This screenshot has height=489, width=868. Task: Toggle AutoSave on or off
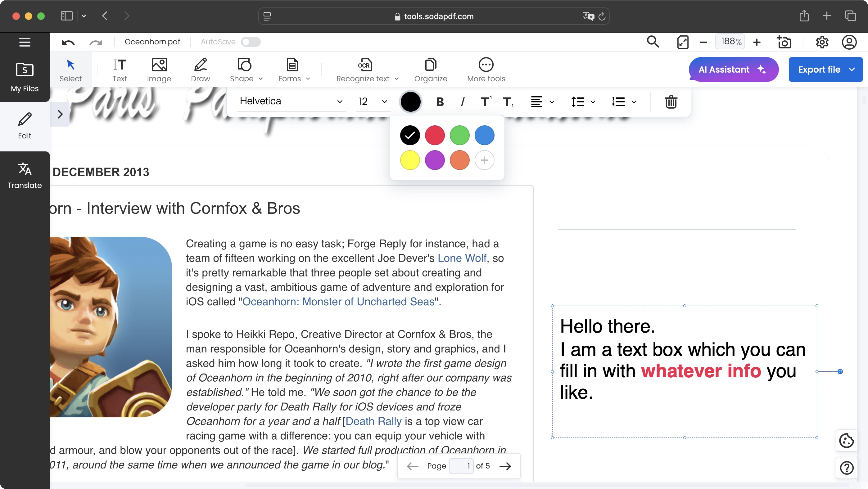(x=251, y=42)
